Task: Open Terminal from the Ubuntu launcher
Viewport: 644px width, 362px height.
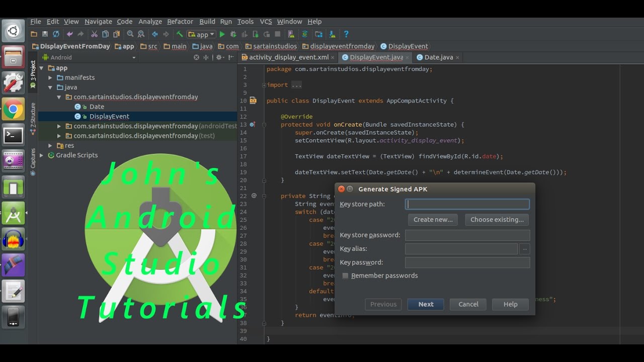Action: (13, 135)
